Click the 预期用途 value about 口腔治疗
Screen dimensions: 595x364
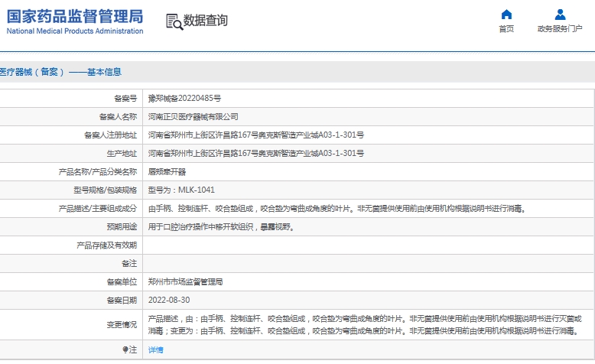[221, 227]
